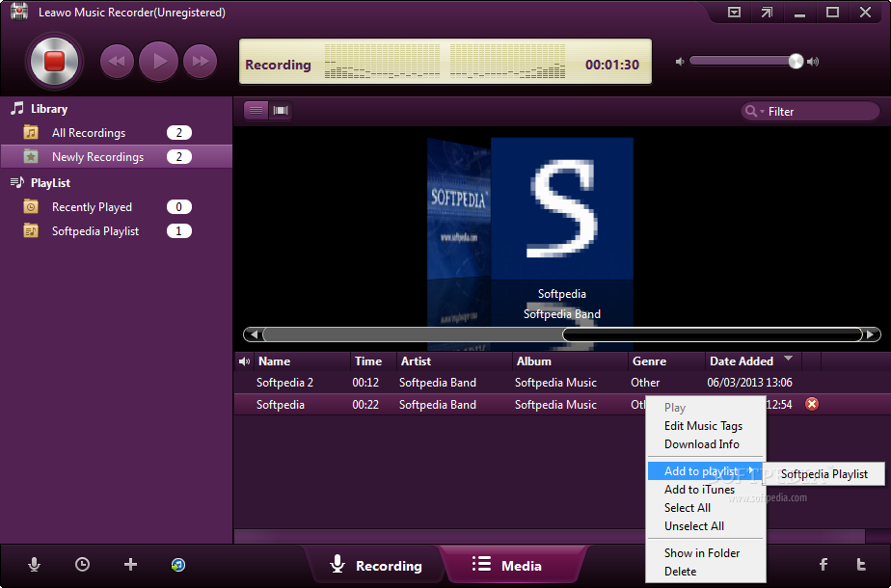The height and width of the screenshot is (588, 891).
Task: Click the side Softpedia cover thumbnail
Action: (x=459, y=209)
